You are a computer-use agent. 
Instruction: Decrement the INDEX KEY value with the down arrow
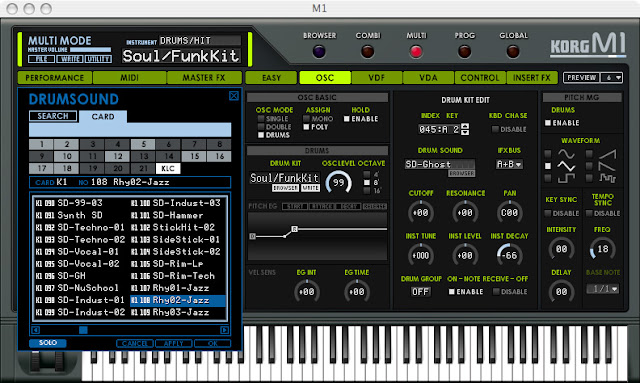point(465,132)
